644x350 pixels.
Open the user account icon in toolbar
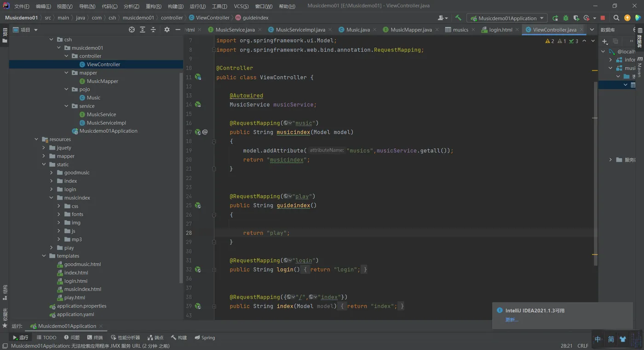442,18
